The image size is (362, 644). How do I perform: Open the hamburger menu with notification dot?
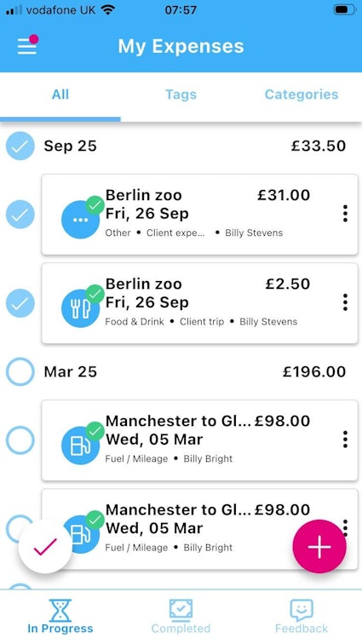tap(27, 45)
